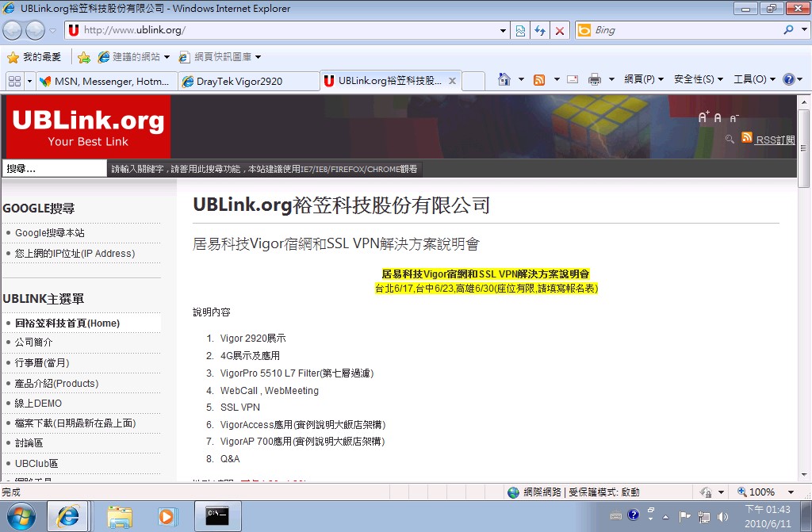The width and height of the screenshot is (812, 532).
Task: Open 您上網的IP位址(IP Address) link
Action: [75, 253]
